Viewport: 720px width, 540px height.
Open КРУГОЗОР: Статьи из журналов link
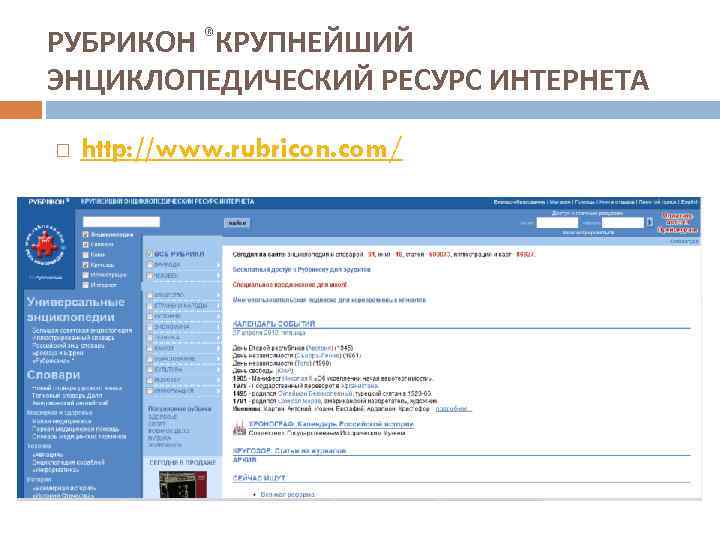click(x=289, y=451)
